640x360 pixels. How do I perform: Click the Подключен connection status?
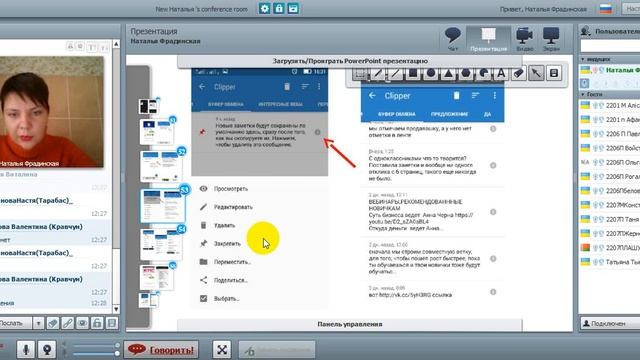click(610, 323)
